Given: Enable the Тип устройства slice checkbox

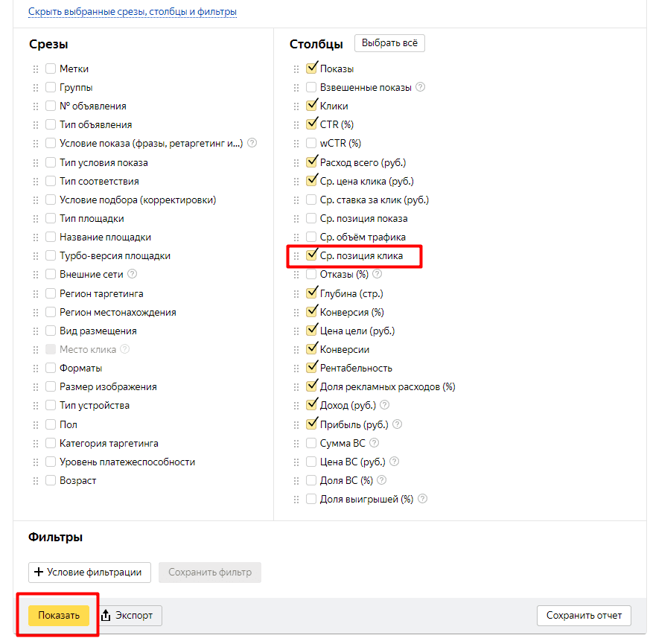Looking at the screenshot, I should [x=51, y=406].
